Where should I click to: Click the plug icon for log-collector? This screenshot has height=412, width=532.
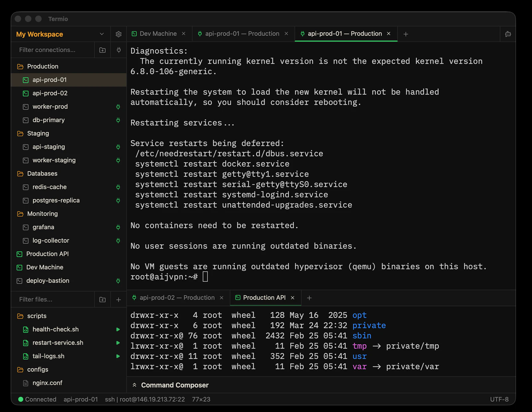point(118,241)
